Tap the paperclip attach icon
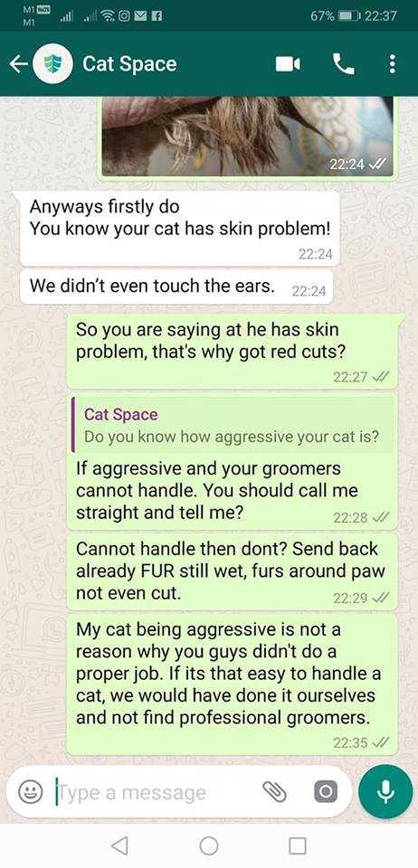The width and height of the screenshot is (418, 868). click(x=275, y=792)
